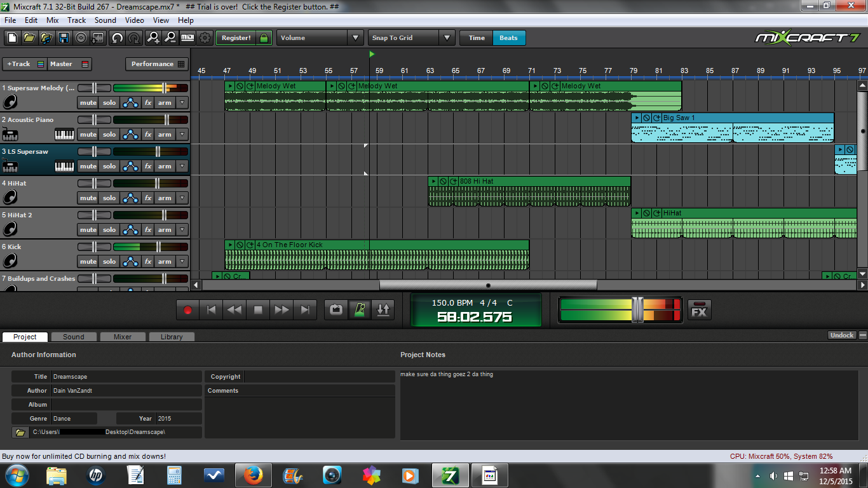Screen dimensions: 868x488
Task: Undock the bottom panel
Action: pyautogui.click(x=842, y=335)
